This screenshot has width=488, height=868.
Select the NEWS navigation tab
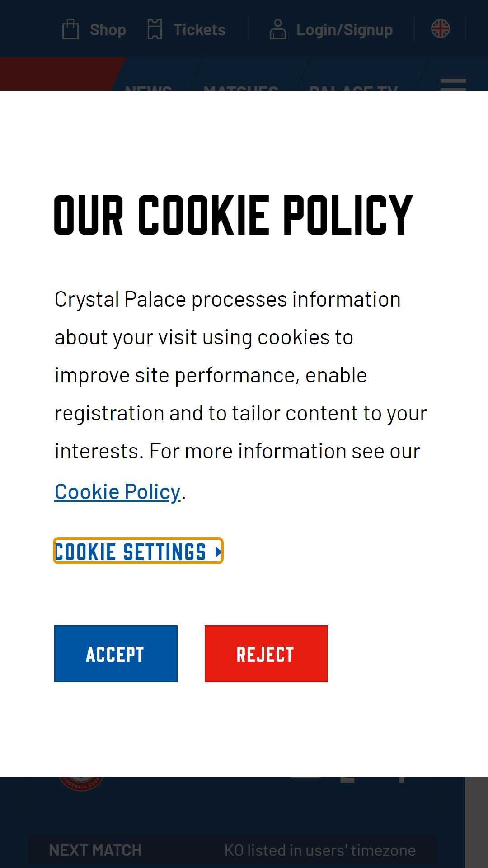148,88
